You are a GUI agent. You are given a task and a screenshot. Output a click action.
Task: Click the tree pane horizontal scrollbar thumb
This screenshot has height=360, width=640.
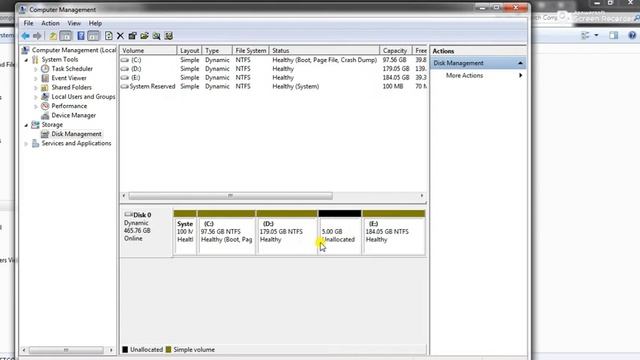pyautogui.click(x=66, y=350)
